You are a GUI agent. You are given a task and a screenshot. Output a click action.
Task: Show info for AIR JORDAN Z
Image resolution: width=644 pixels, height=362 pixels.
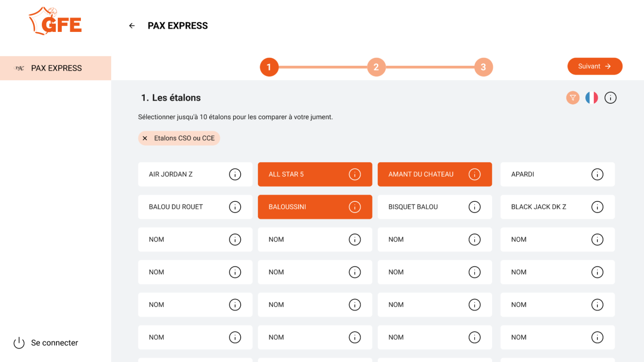pyautogui.click(x=235, y=174)
